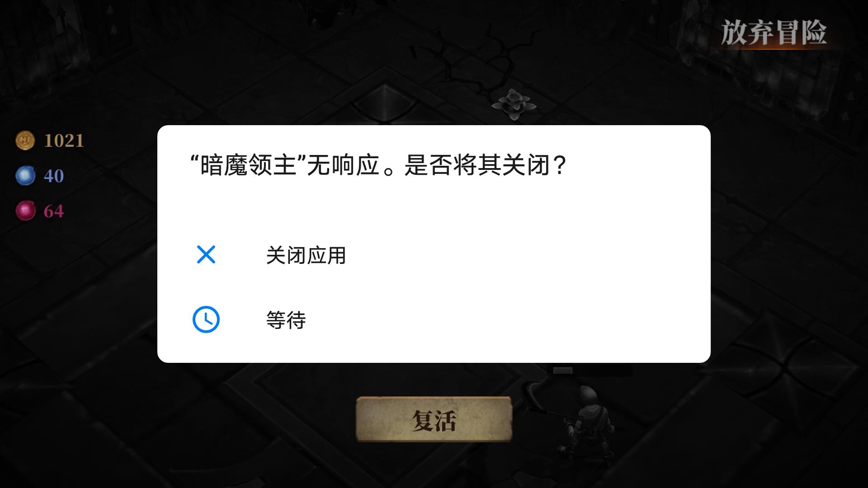Tap the red orb count 64
Screen dimensions: 868x488
54,211
